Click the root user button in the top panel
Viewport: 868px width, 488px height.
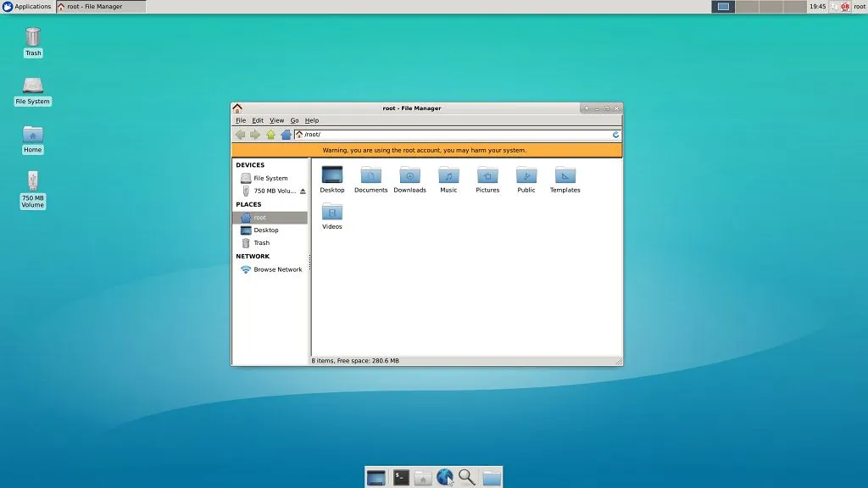click(859, 7)
